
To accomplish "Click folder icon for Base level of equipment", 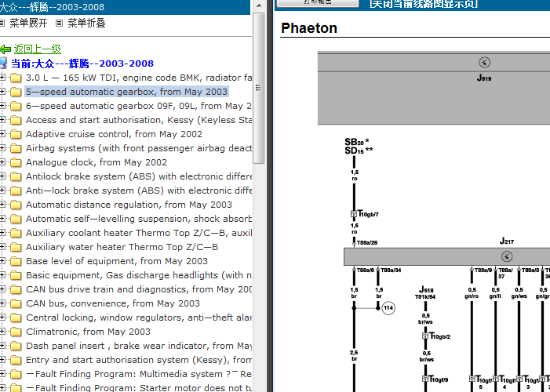I will tap(16, 261).
